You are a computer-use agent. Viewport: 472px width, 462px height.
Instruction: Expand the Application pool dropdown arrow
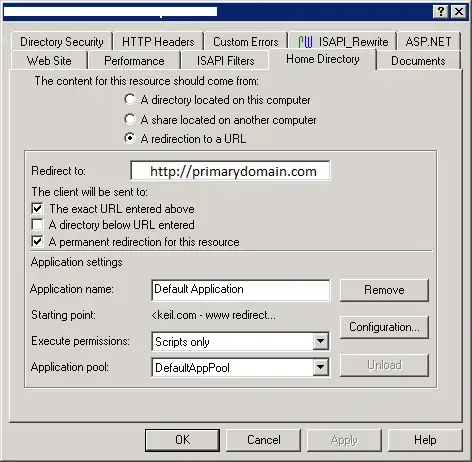pyautogui.click(x=320, y=367)
